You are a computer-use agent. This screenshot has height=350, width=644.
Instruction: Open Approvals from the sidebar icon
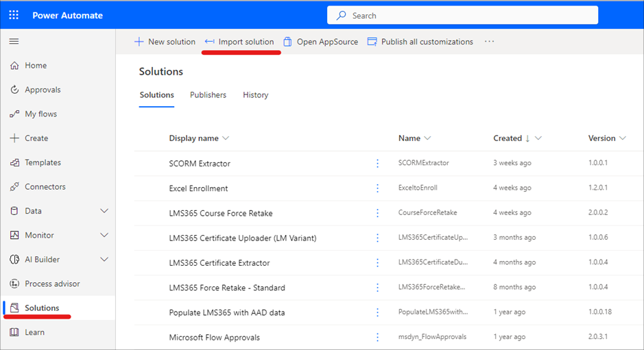pos(14,90)
